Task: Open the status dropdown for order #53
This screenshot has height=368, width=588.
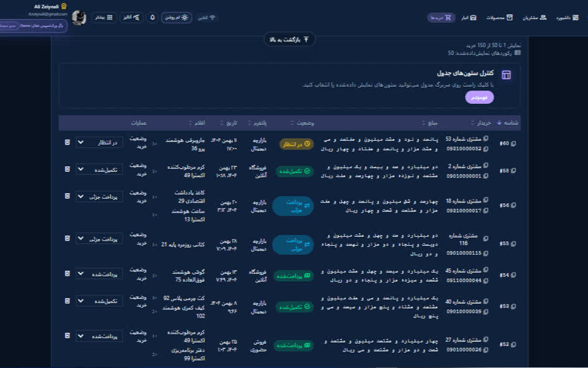Action: pos(99,301)
